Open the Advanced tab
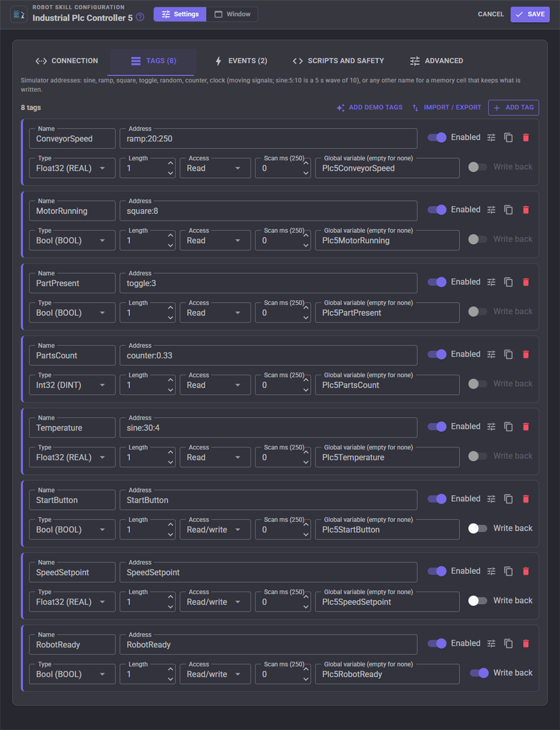560x730 pixels. click(436, 61)
